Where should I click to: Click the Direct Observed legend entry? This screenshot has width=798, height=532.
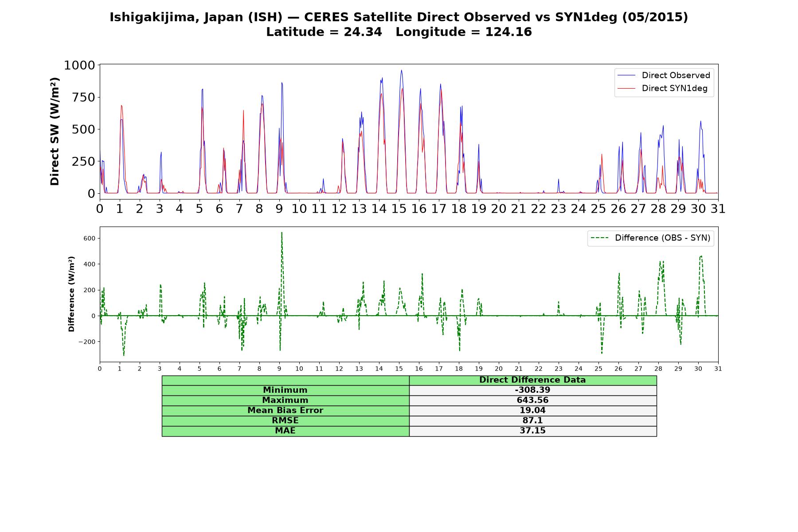664,75
